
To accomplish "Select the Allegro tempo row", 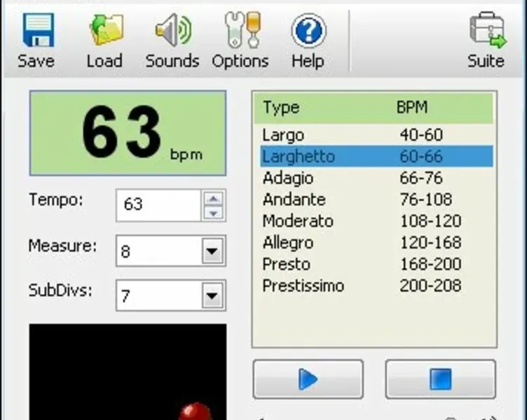I will point(376,242).
